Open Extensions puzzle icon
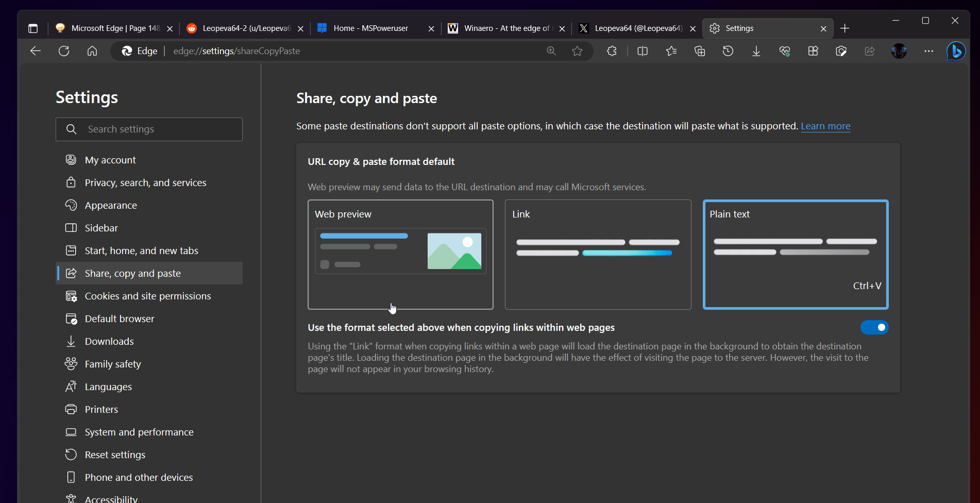The image size is (980, 503). (x=612, y=51)
